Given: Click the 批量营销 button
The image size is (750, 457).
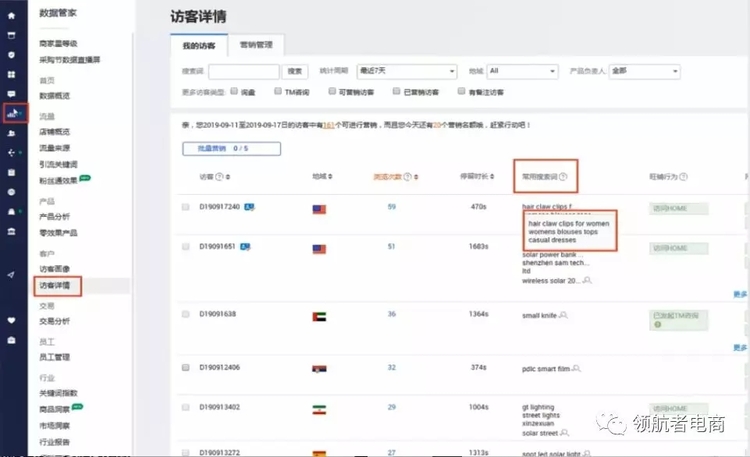Looking at the screenshot, I should pos(231,149).
